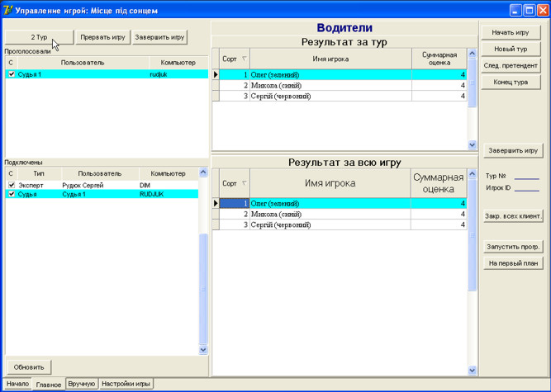Click the Обновить button
The image size is (551, 392).
[30, 366]
